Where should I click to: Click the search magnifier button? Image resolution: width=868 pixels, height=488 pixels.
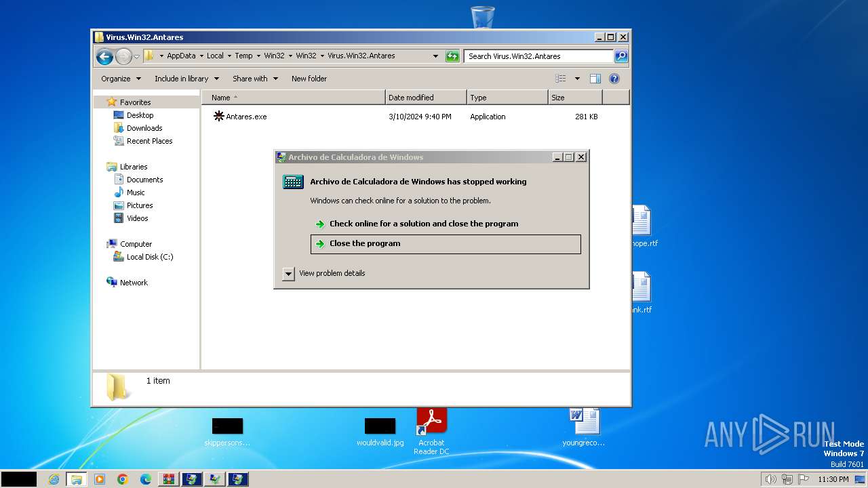coord(621,56)
